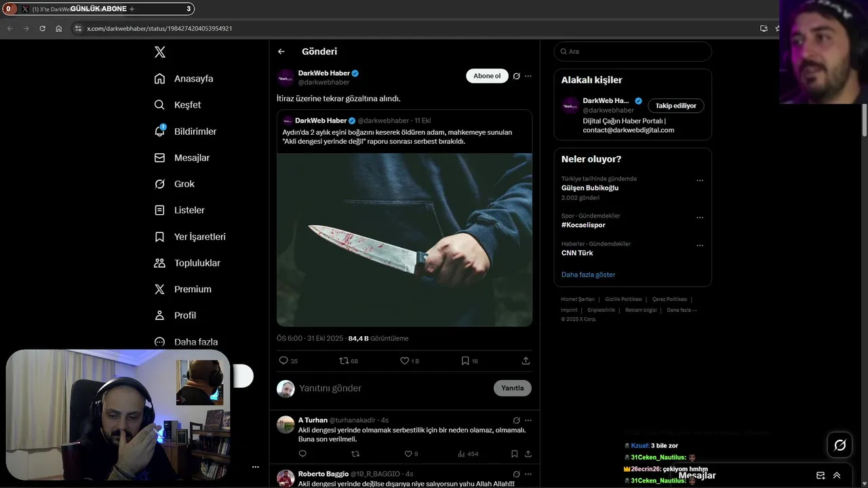
Task: Reload page in browser
Action: (42, 28)
